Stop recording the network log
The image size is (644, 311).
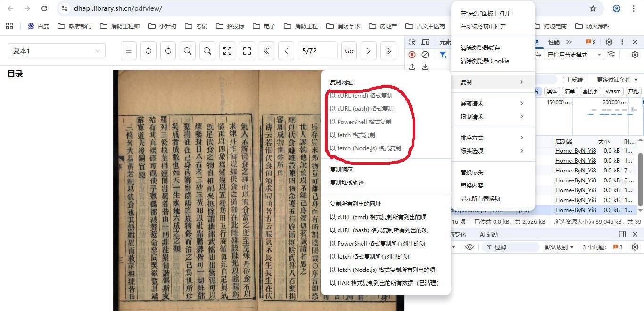(412, 55)
